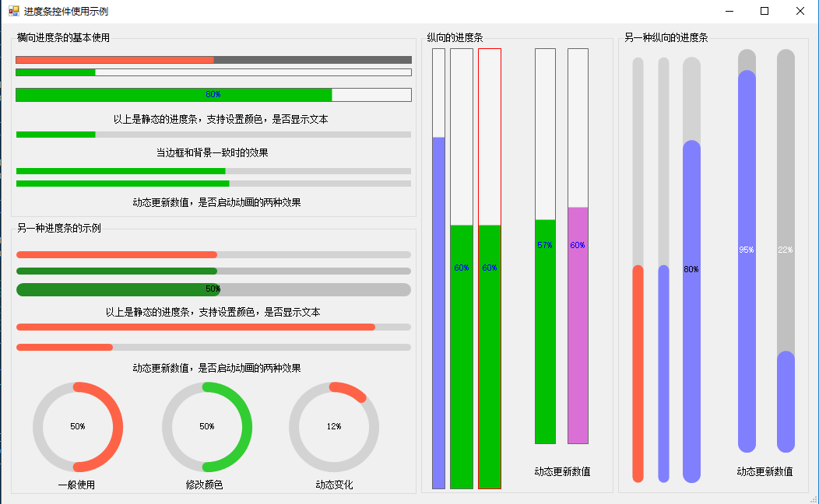Screen dimensions: 819x504
Task: Click the app icon in the title bar
Action: point(13,12)
